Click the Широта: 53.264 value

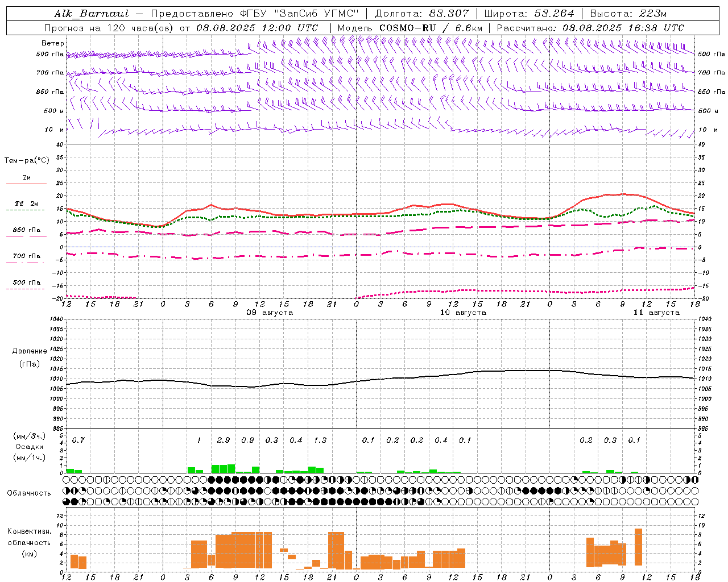529,14
